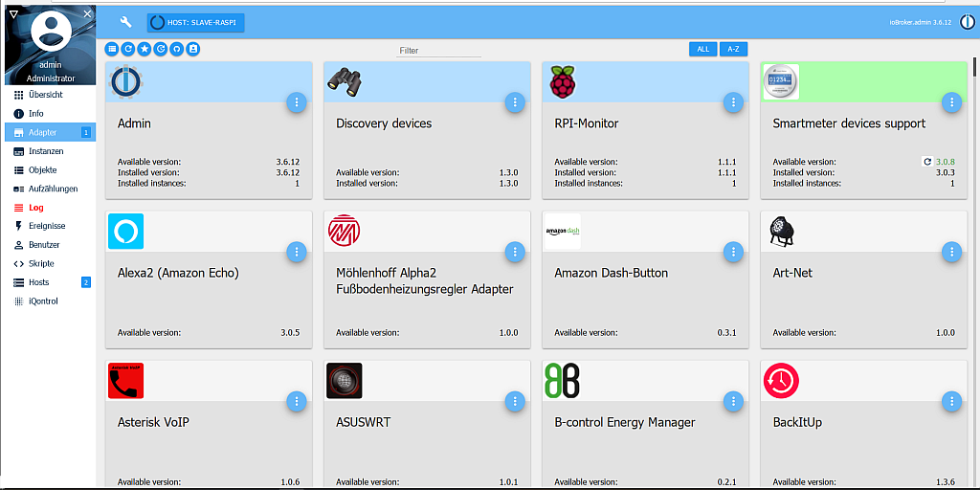The image size is (980, 490).
Task: Click the triangle menu toggle above avatar
Action: coord(13,13)
